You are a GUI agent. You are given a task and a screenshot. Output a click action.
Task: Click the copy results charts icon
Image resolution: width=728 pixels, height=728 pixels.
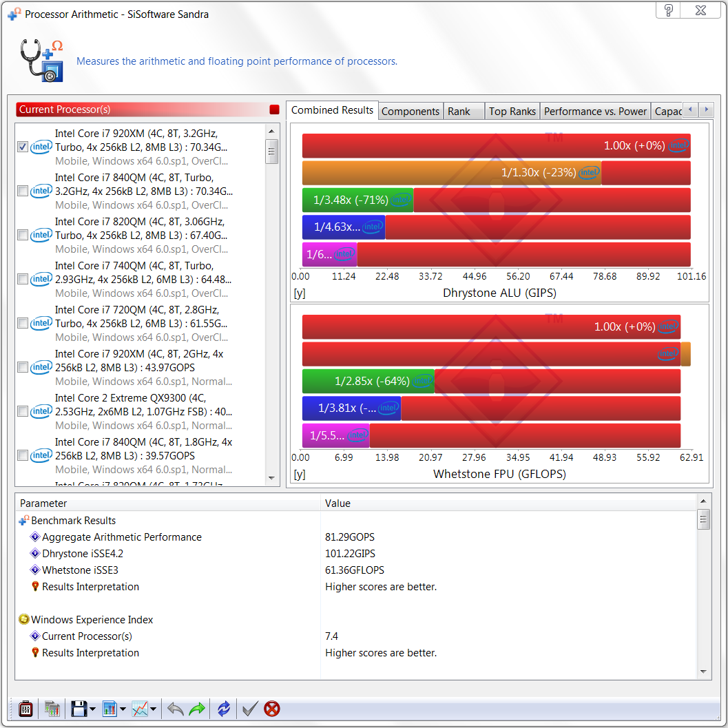tap(52, 709)
